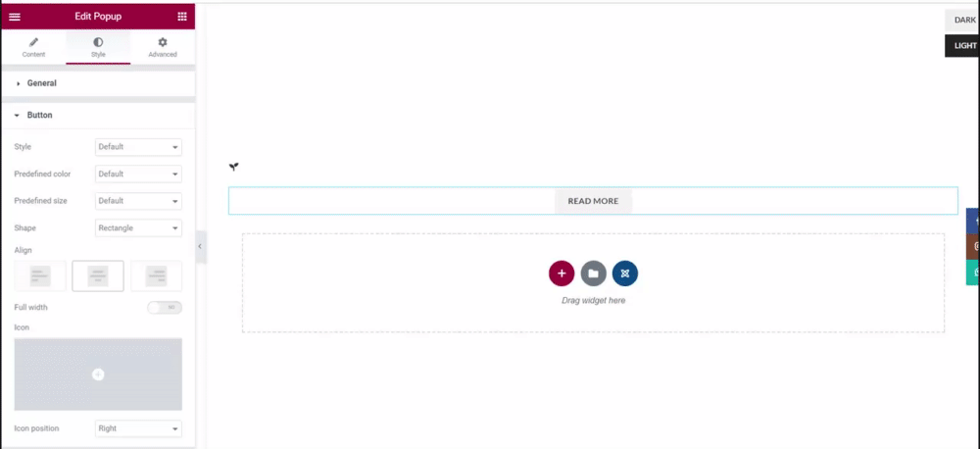980x449 pixels.
Task: Open the Predefined color dropdown
Action: pos(138,174)
